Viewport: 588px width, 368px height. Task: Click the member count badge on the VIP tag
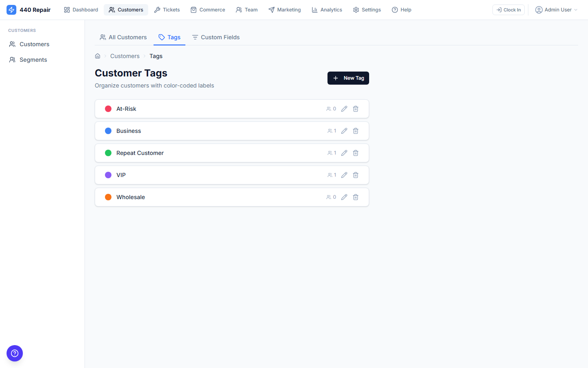click(332, 175)
